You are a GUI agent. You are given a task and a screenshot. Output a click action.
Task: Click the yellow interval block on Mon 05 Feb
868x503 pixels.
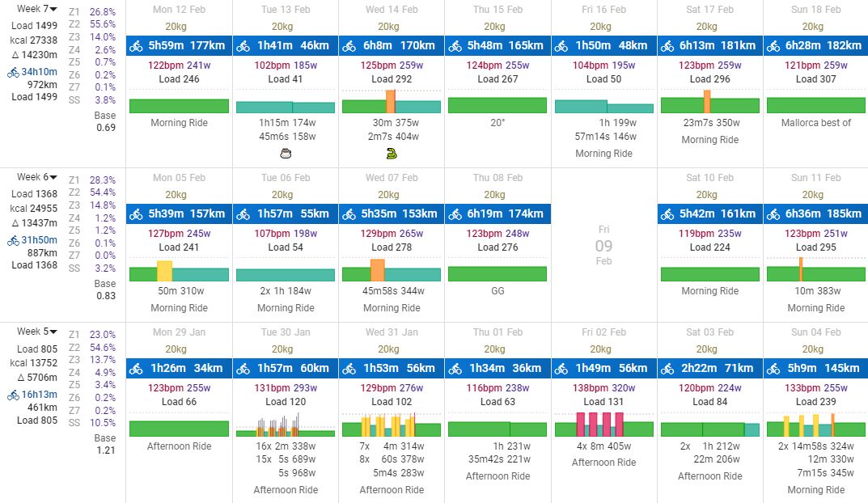(x=164, y=271)
